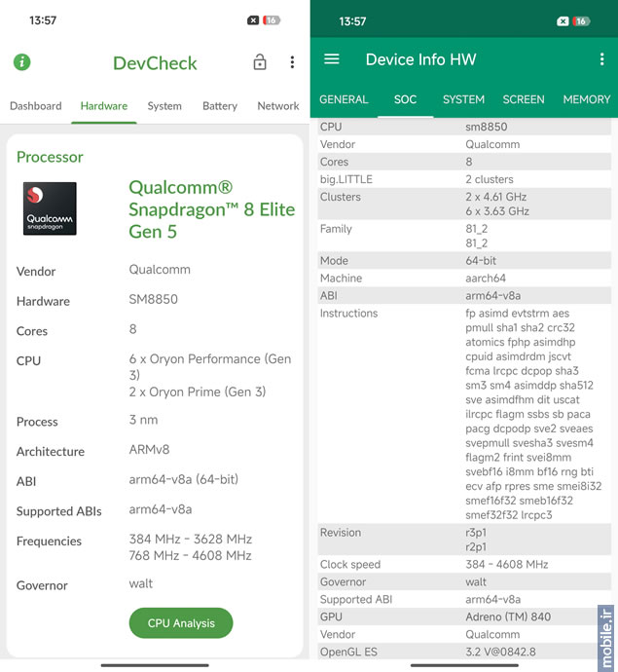Open the SYSTEM tab in Device Info HW
This screenshot has height=672, width=618.
[x=463, y=99]
